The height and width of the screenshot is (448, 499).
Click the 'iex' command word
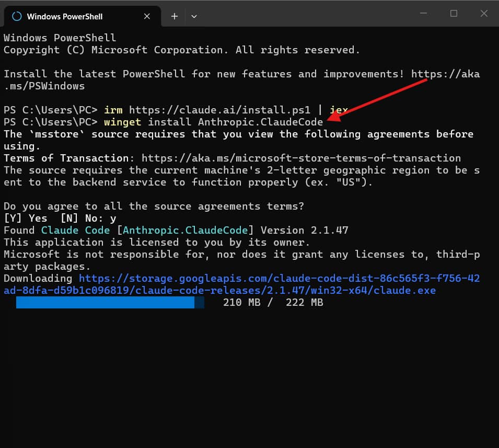[339, 110]
